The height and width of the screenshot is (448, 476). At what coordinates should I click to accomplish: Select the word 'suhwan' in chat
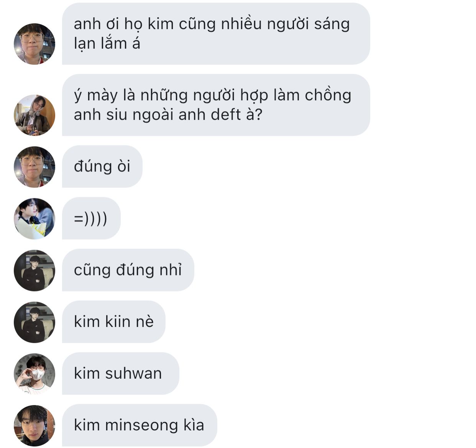133,374
